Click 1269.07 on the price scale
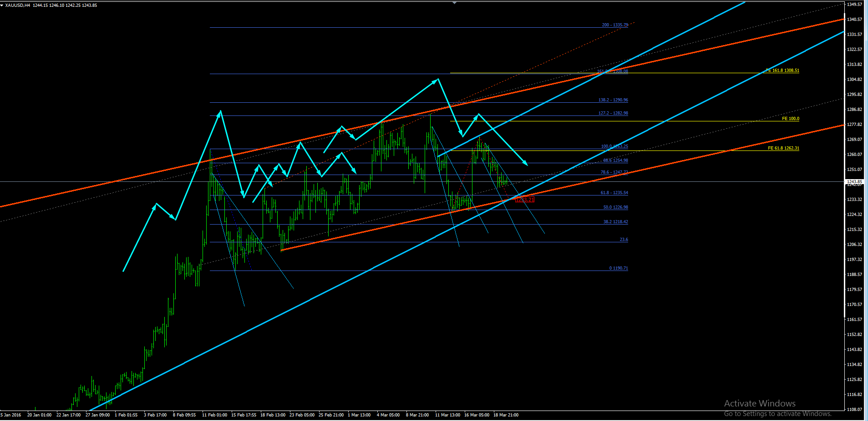 [x=854, y=140]
